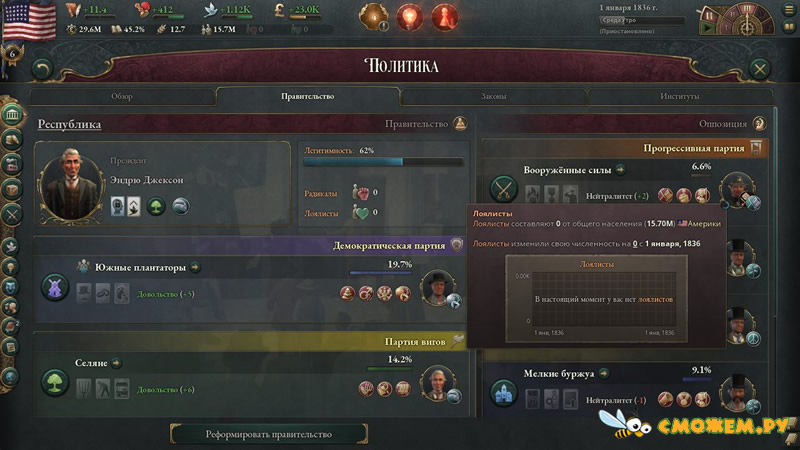Switch to the Законы tab
This screenshot has width=800, height=450.
(493, 96)
